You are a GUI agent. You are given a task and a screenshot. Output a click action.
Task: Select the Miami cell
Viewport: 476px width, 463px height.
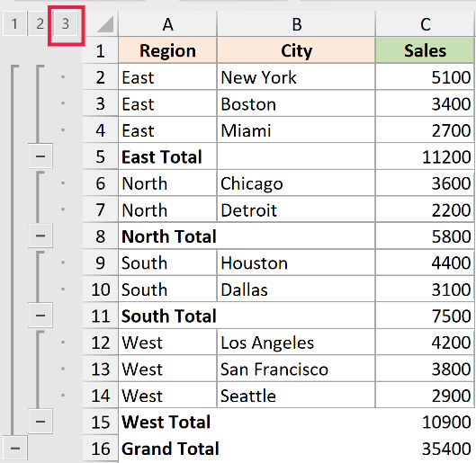pos(296,130)
